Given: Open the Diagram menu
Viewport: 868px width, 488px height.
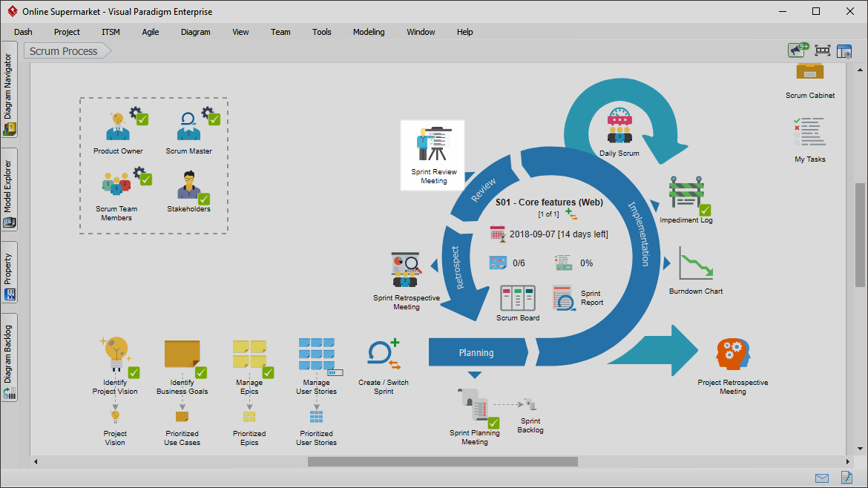Looking at the screenshot, I should pos(195,32).
